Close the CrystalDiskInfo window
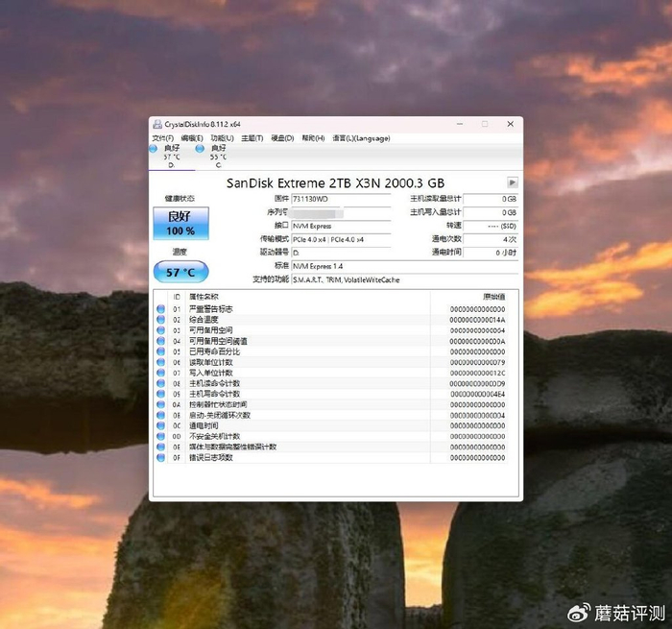Screen dimensions: 672x629 [510, 124]
